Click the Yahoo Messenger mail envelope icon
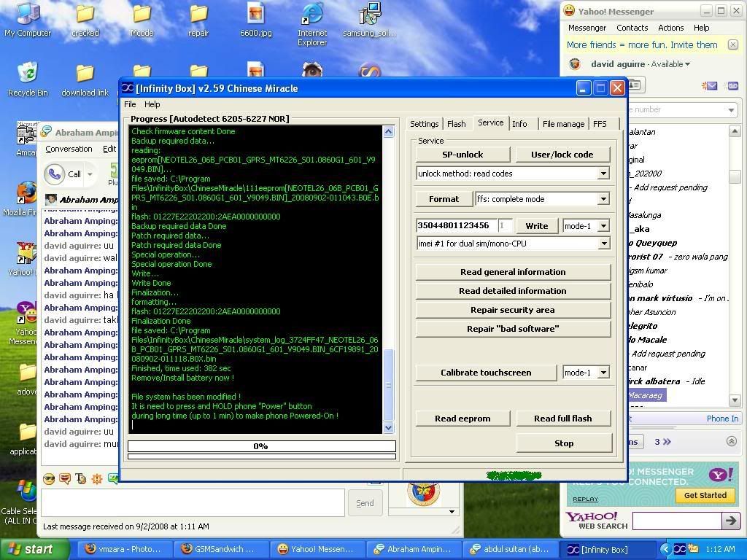The height and width of the screenshot is (560, 747). click(x=709, y=86)
